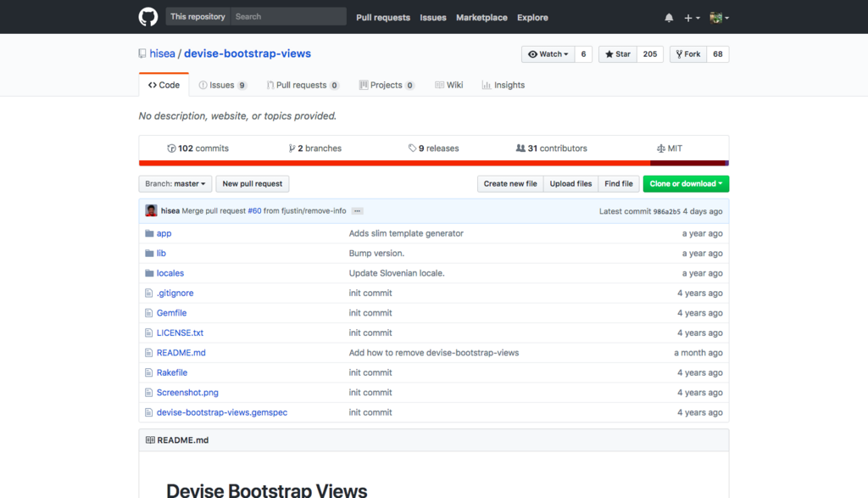The height and width of the screenshot is (498, 868).
Task: Open the Branch: master dropdown
Action: pyautogui.click(x=175, y=184)
